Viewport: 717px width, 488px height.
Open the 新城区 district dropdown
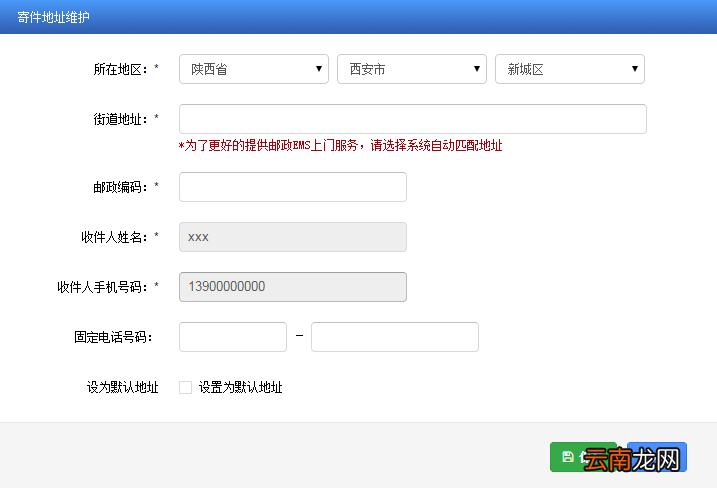(570, 69)
